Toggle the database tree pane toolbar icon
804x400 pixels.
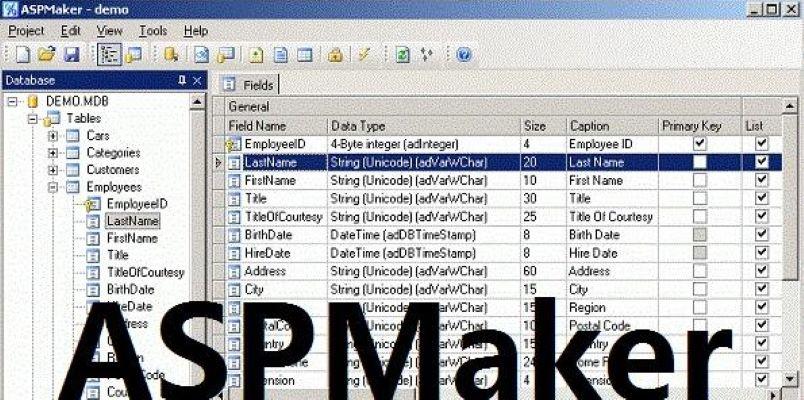point(109,54)
